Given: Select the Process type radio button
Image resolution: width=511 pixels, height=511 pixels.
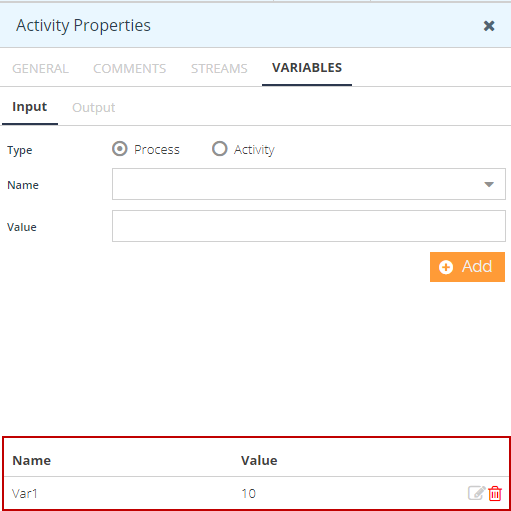Looking at the screenshot, I should pyautogui.click(x=120, y=149).
